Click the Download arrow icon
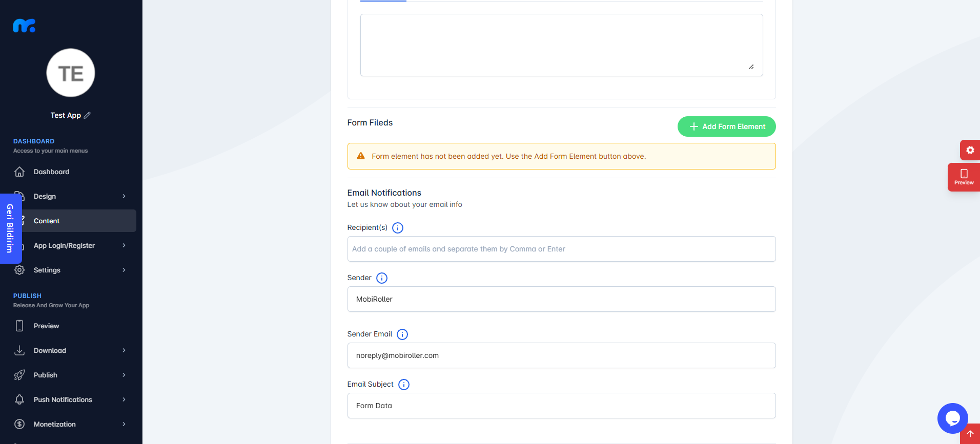The width and height of the screenshot is (980, 444). [19, 350]
